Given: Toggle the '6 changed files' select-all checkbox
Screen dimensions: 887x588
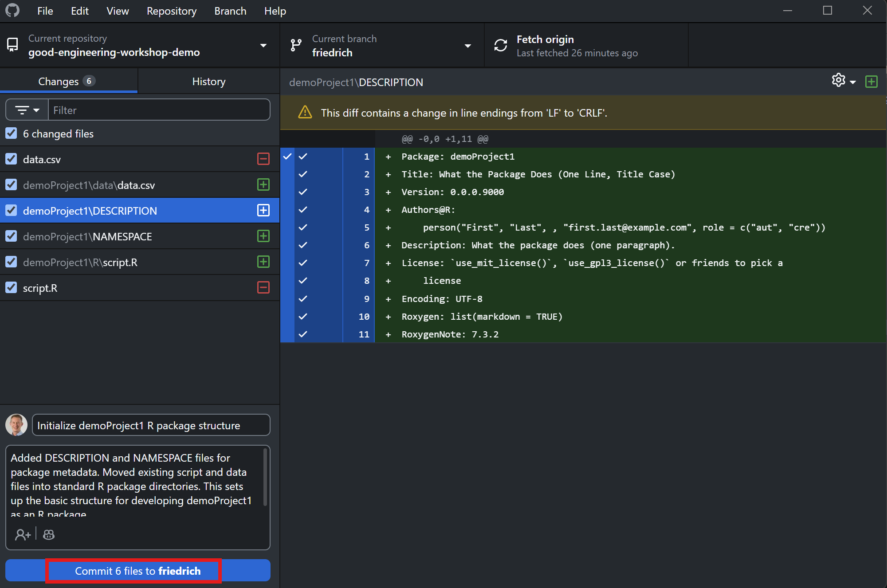Looking at the screenshot, I should click(x=11, y=133).
